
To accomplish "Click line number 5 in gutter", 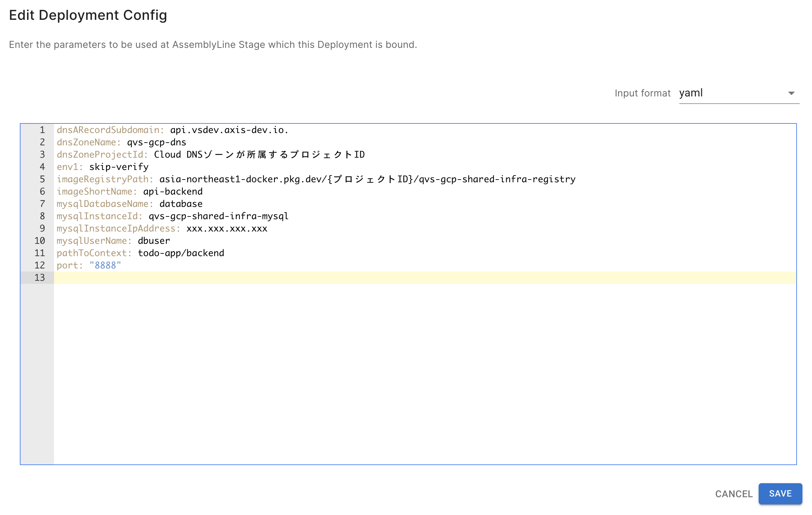I will click(x=42, y=179).
